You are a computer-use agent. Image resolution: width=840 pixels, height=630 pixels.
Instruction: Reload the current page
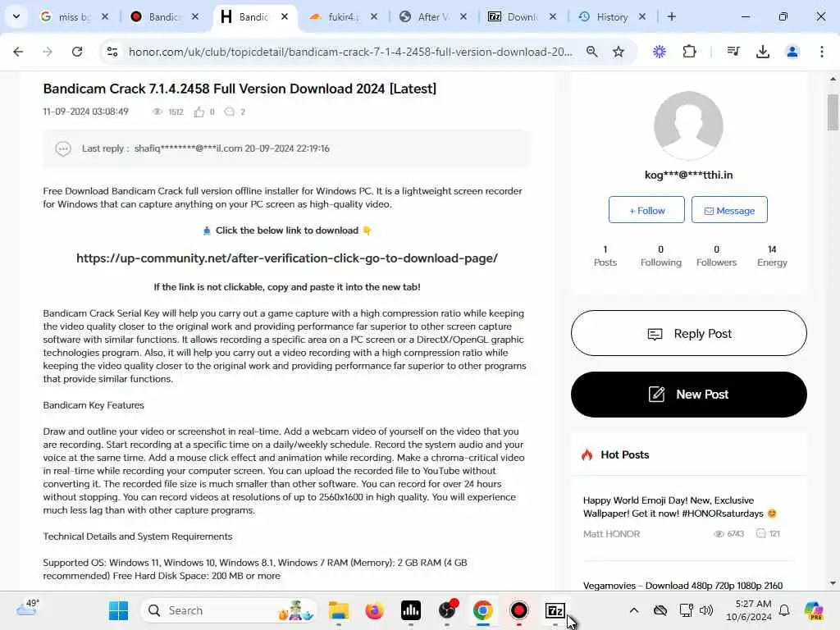pyautogui.click(x=77, y=52)
